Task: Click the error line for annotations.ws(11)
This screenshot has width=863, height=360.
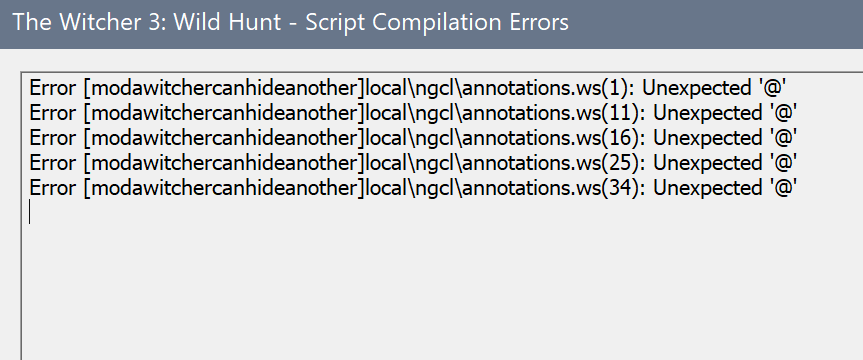Action: (x=413, y=113)
